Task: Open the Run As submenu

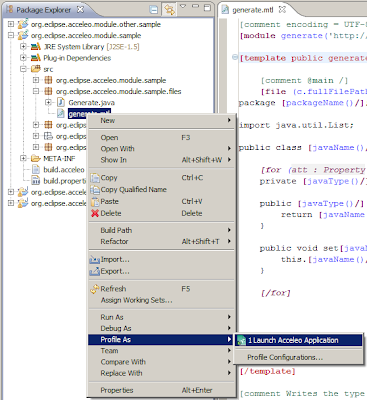Action: pos(161,317)
